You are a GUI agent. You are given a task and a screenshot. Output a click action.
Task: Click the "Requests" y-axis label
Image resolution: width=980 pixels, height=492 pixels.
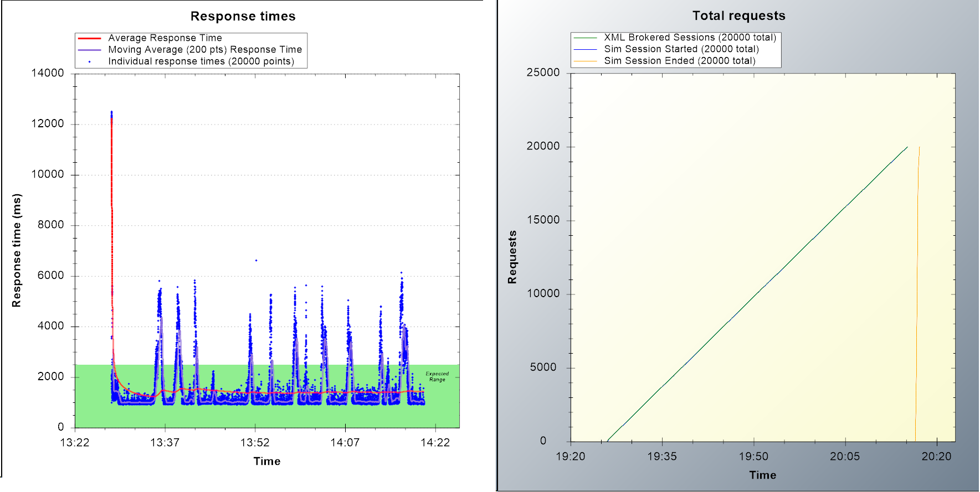coord(512,257)
